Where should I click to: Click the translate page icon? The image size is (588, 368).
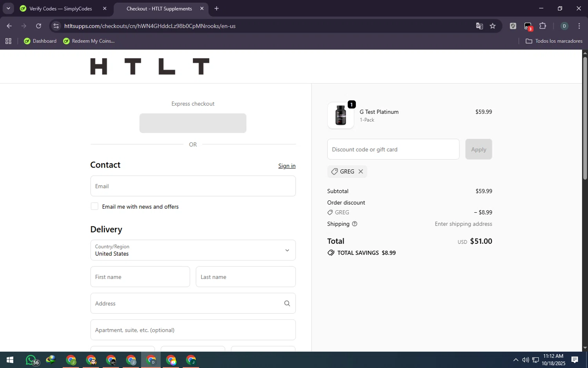479,26
